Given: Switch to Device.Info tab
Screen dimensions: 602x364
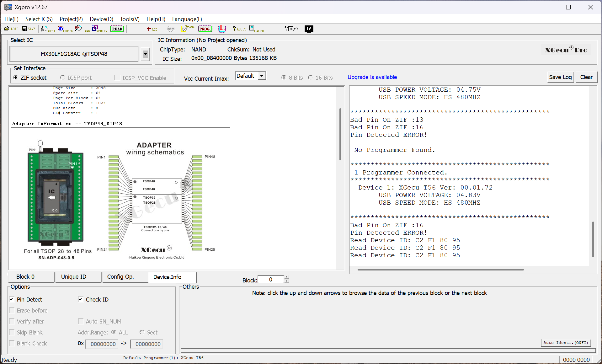Looking at the screenshot, I should click(x=173, y=277).
